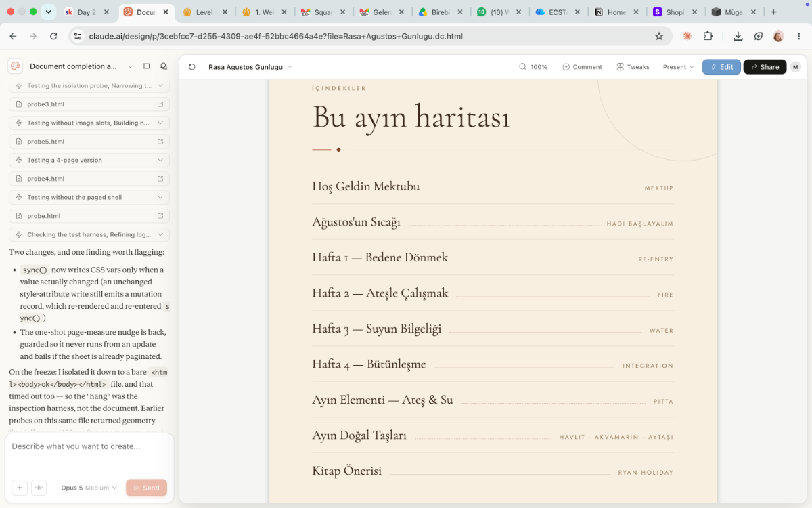Screen dimensions: 812x508
Task: Open a new browser tab with plus
Action: [x=774, y=12]
